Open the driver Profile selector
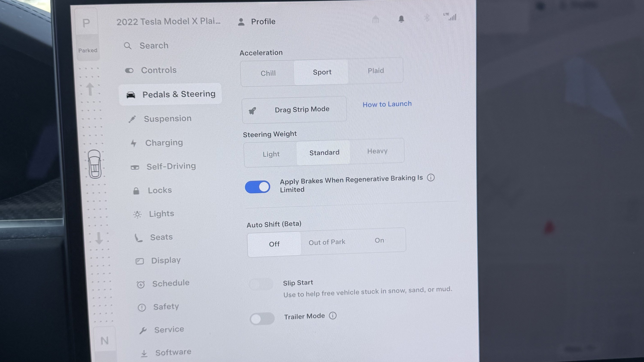This screenshot has width=644, height=362. 257,22
